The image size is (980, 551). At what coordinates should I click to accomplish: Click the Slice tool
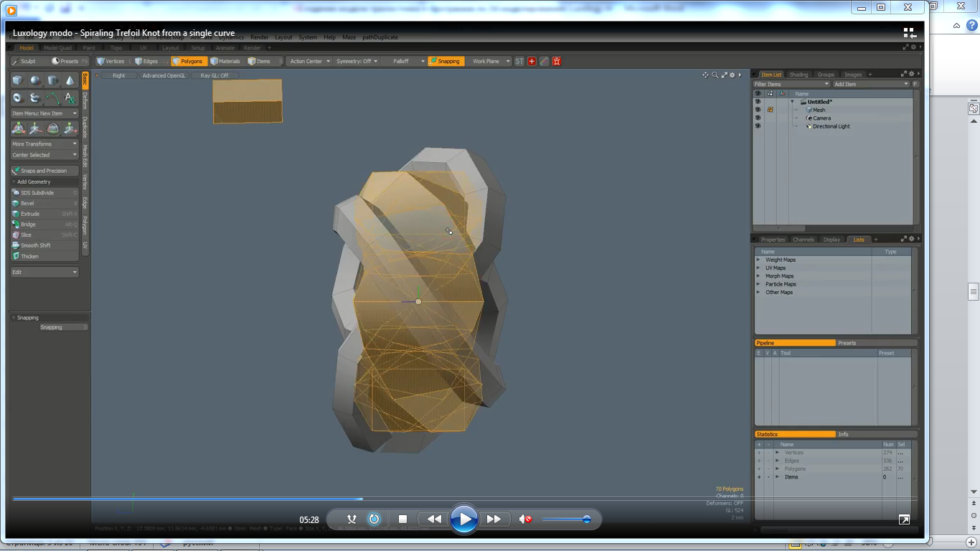(x=44, y=235)
